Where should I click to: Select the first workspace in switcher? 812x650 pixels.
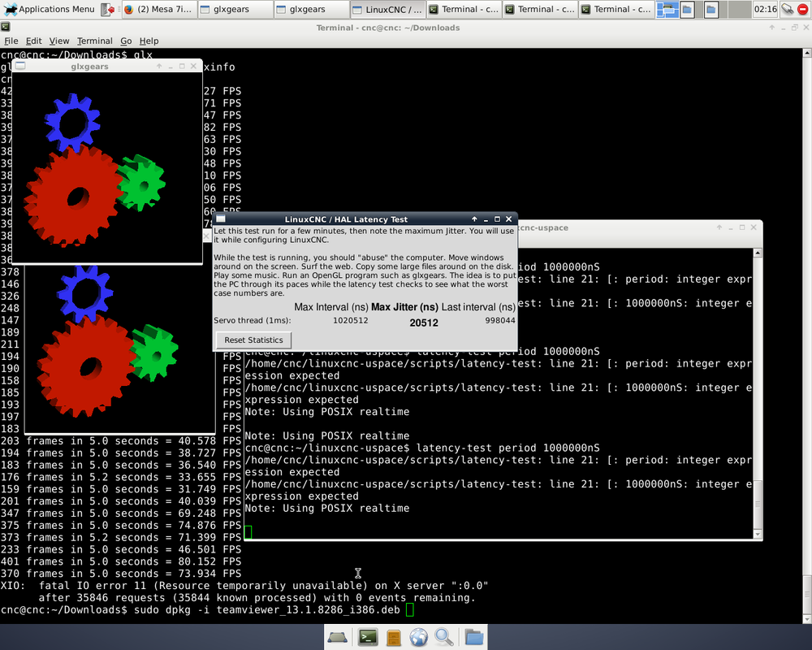tap(667, 10)
